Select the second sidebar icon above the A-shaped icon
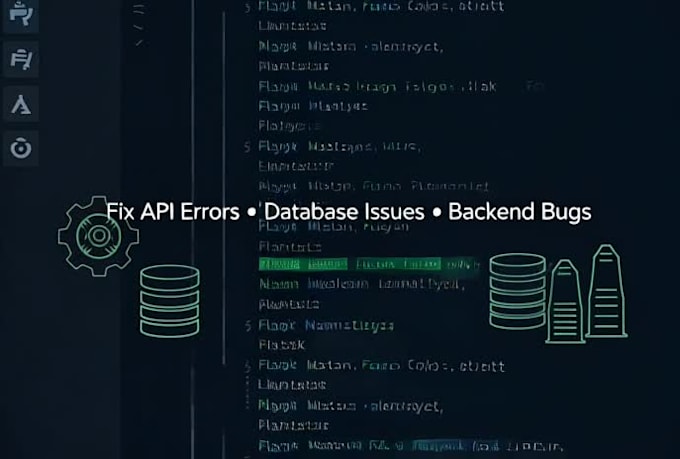 tap(21, 59)
